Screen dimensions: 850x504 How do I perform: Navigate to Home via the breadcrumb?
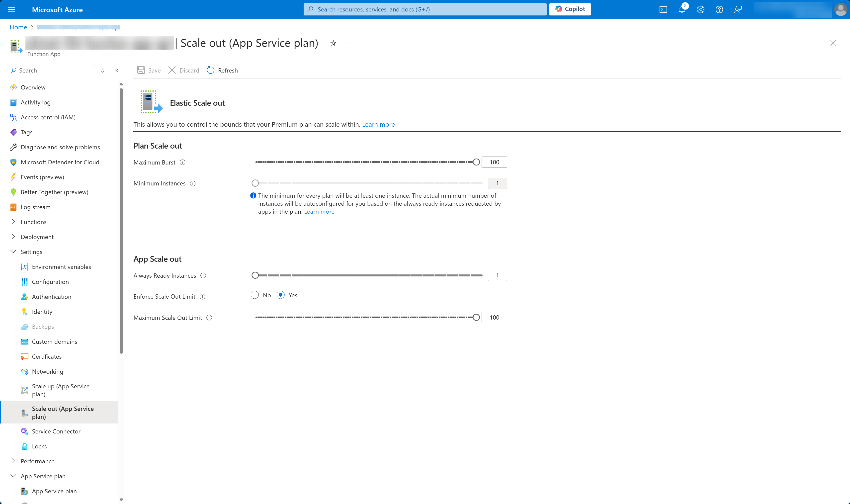pyautogui.click(x=18, y=27)
